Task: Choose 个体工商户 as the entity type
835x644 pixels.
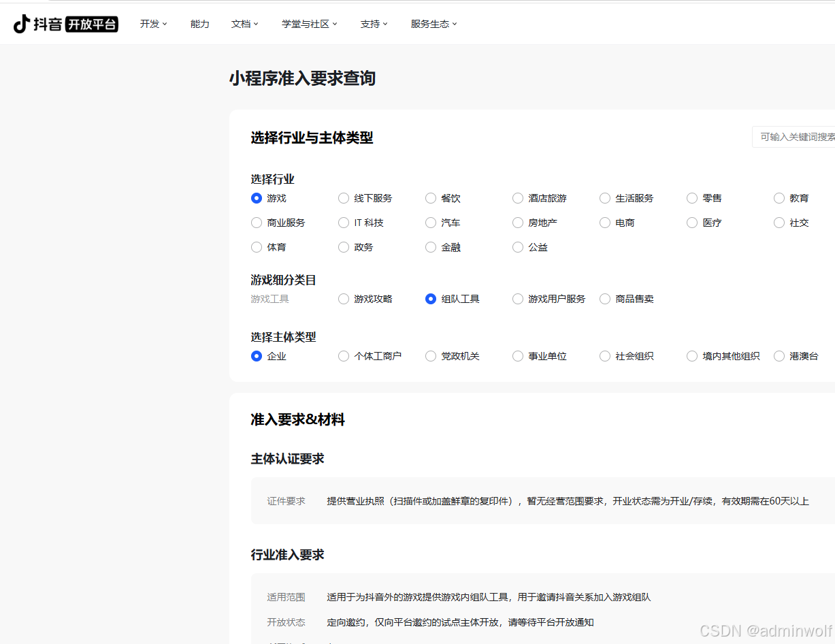Action: click(x=344, y=356)
